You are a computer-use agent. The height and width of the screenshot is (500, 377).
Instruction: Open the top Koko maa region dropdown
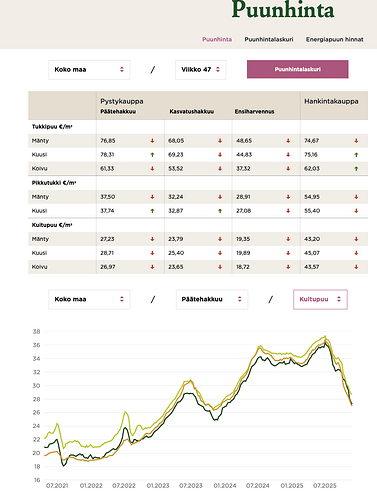click(x=89, y=70)
